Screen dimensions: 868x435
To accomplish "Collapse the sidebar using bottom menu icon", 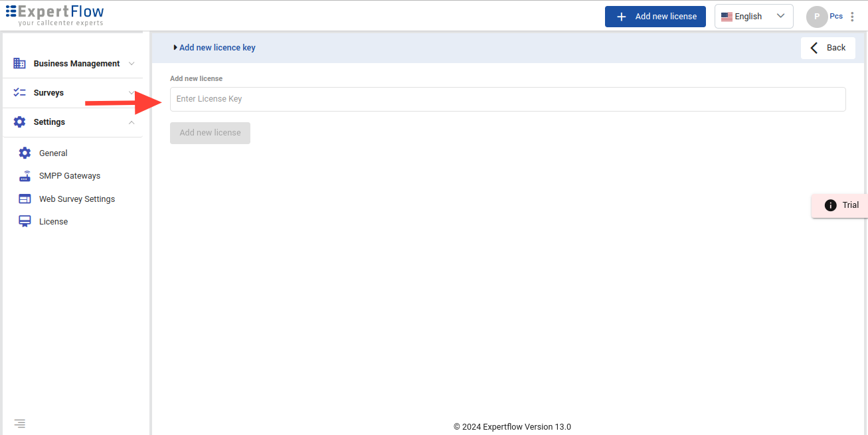I will [x=20, y=423].
